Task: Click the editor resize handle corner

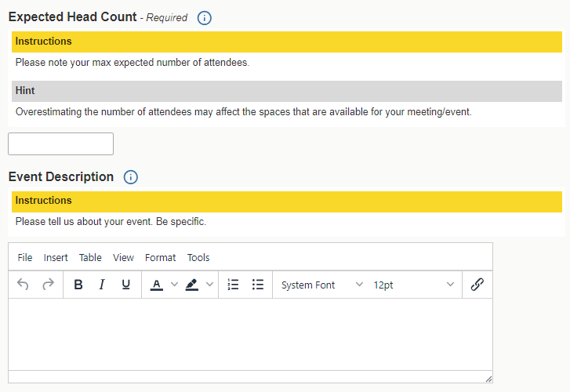Action: coord(488,379)
